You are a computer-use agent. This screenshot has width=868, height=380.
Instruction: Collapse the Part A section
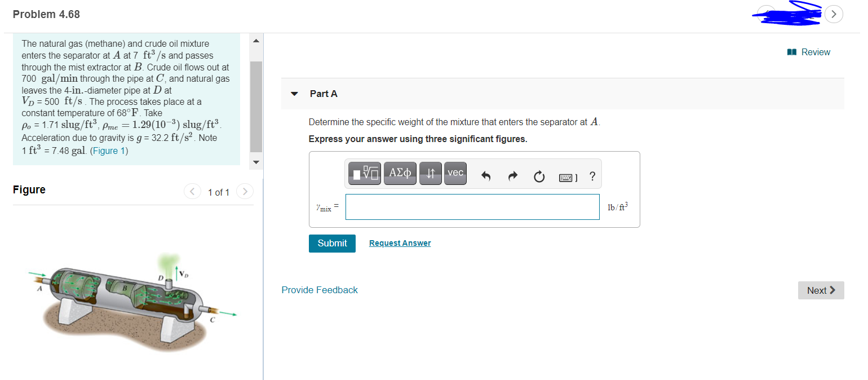click(294, 94)
